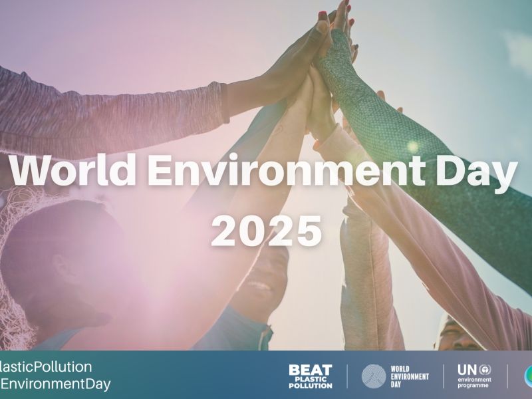The height and width of the screenshot is (399, 532).
Task: Click the World Environment Day globe emblem
Action: [x=374, y=376]
